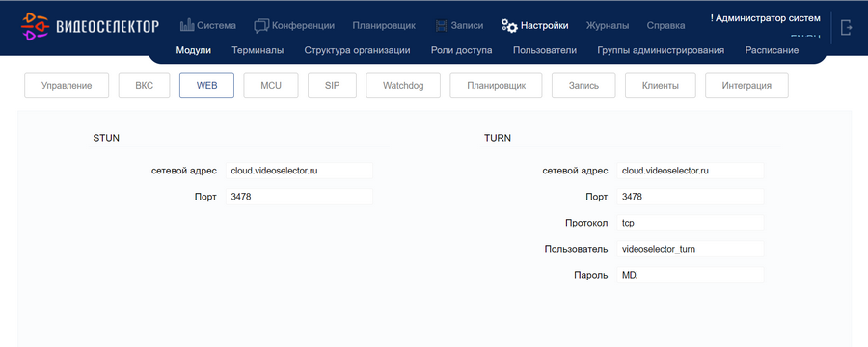Switch to the Запись module tab
The height and width of the screenshot is (347, 868).
[x=583, y=86]
